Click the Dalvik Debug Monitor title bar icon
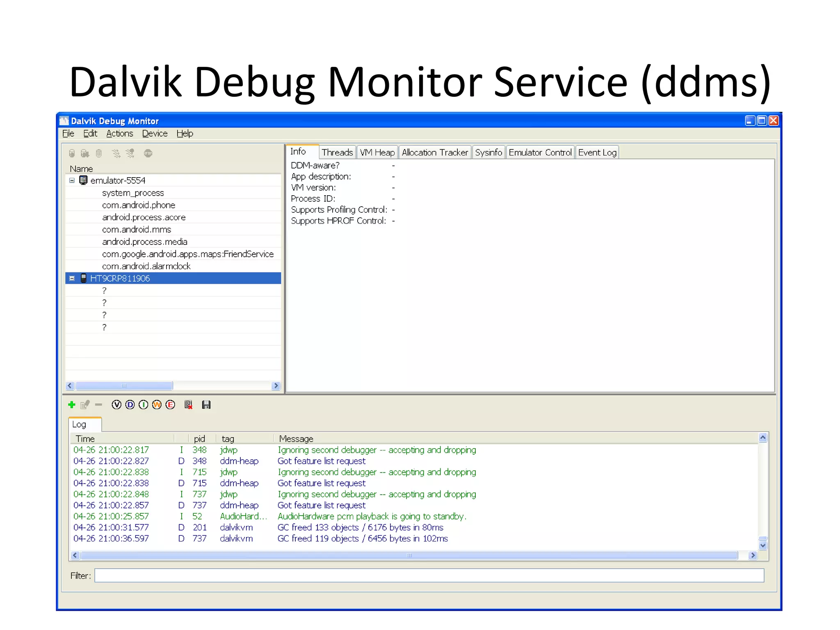Image resolution: width=840 pixels, height=630 pixels. click(x=64, y=121)
